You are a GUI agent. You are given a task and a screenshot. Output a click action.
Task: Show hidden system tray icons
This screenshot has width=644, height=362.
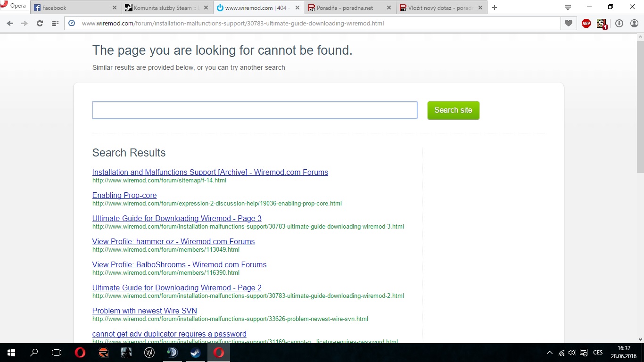pos(549,353)
